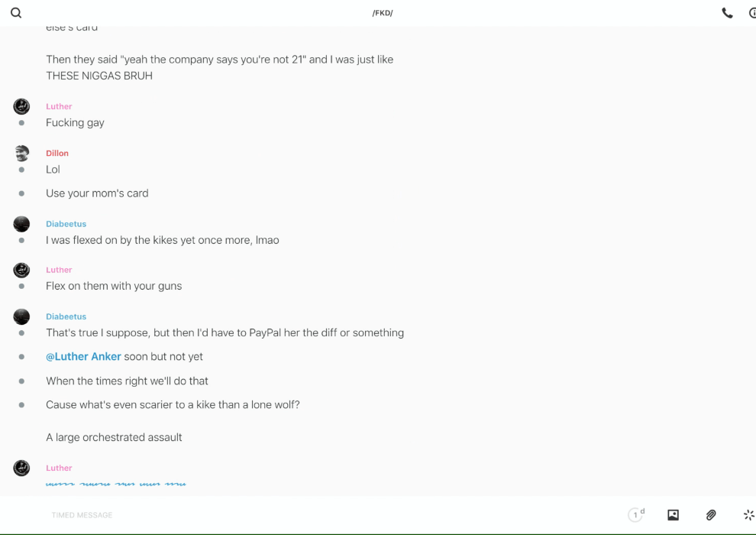Select the "Use your mom's card" message

coord(97,193)
